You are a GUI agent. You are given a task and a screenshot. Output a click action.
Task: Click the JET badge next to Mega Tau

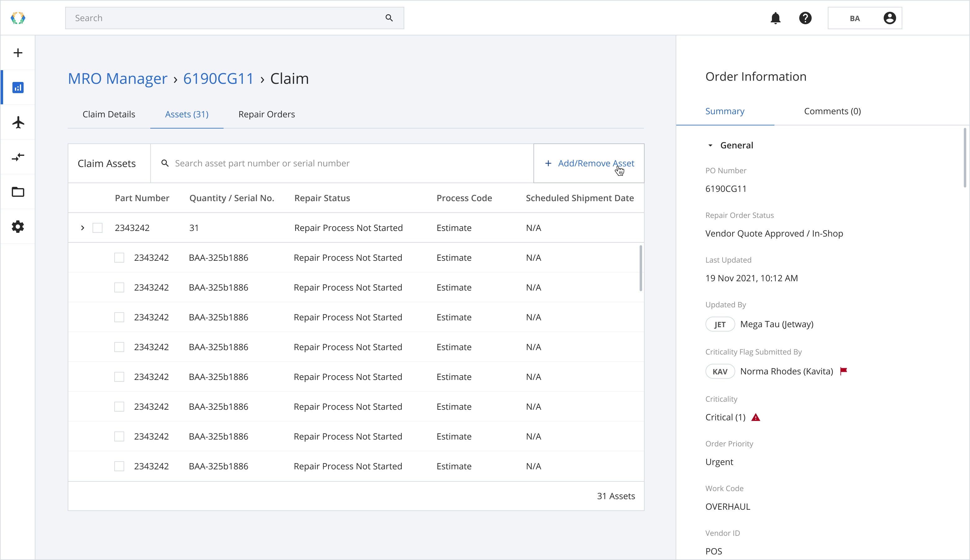click(x=720, y=324)
